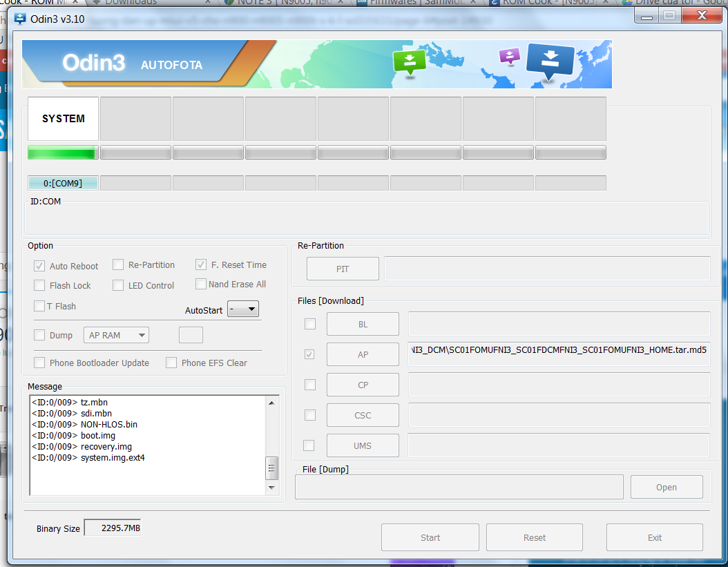The image size is (728, 567).
Task: Click the blue download icon in banner
Action: point(550,60)
